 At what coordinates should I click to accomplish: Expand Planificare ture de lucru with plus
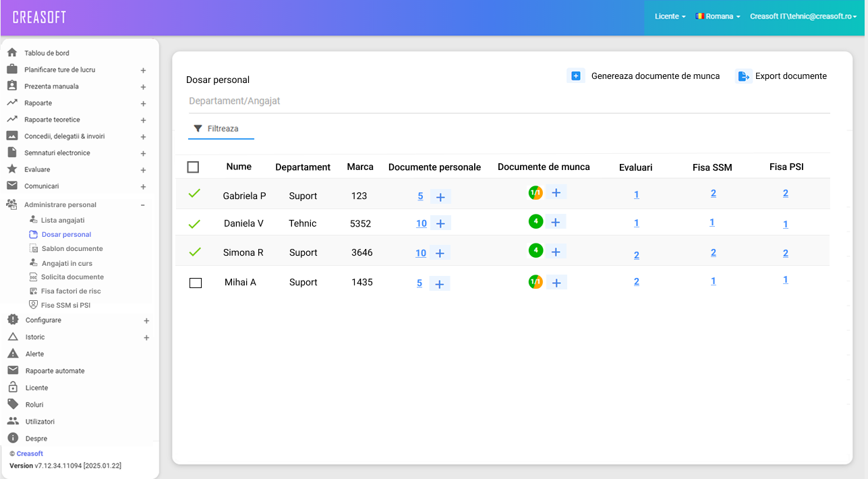tap(143, 70)
